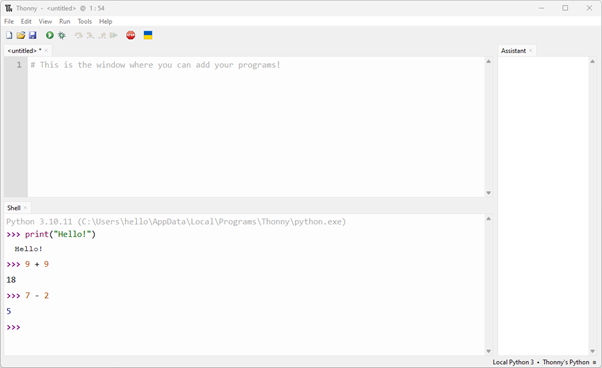The width and height of the screenshot is (602, 368).
Task: Click the result 18 in the Shell
Action: point(11,280)
